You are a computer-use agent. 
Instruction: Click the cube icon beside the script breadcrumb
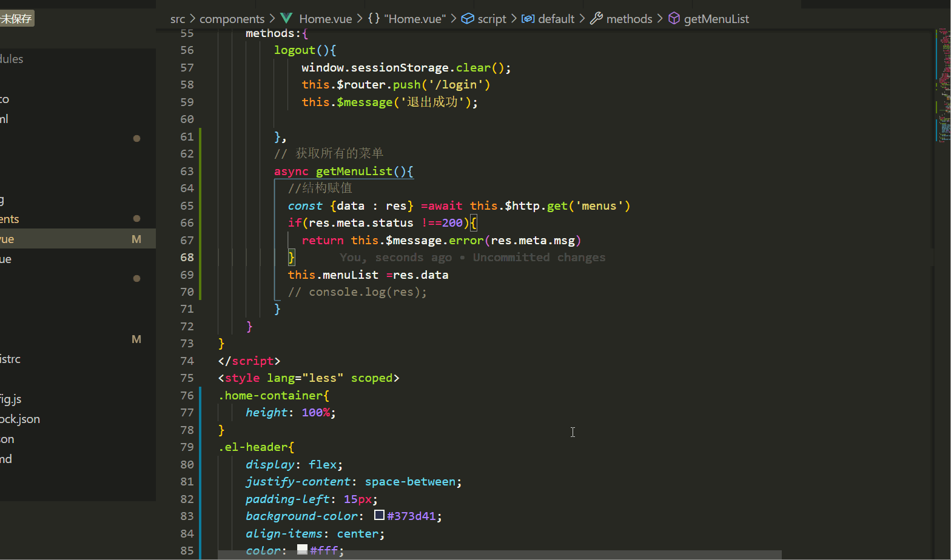(x=468, y=18)
